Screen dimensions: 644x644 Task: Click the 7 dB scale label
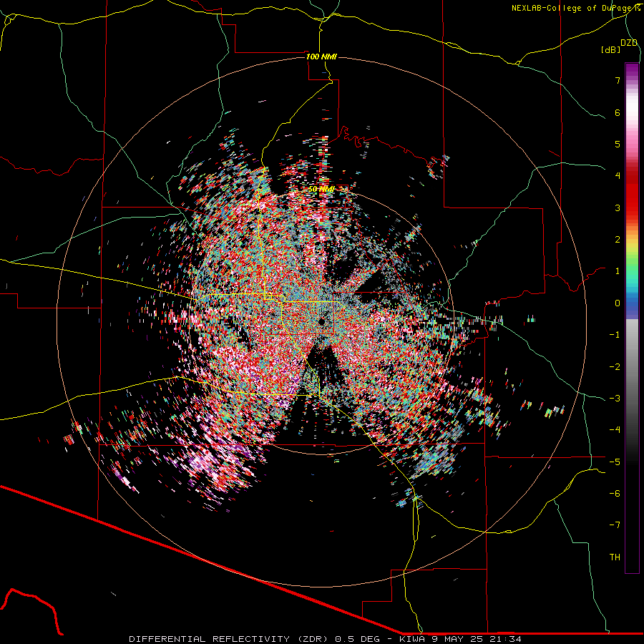click(x=618, y=80)
